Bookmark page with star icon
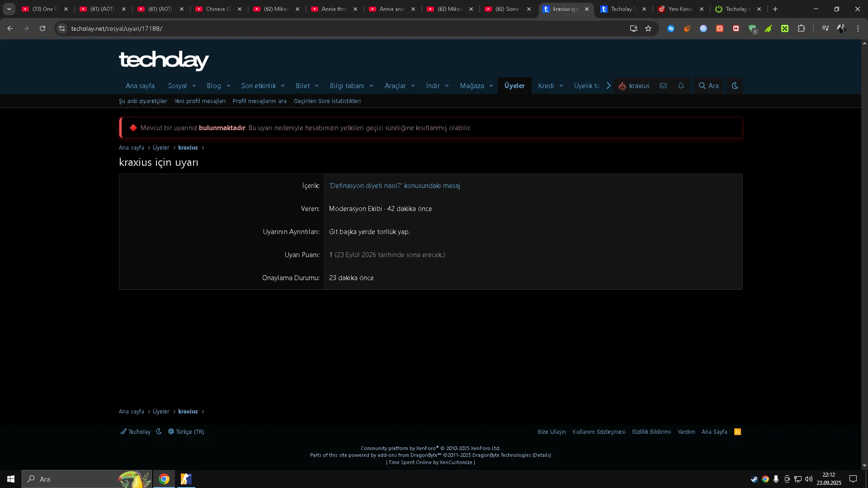Viewport: 868px width, 488px height. [648, 28]
